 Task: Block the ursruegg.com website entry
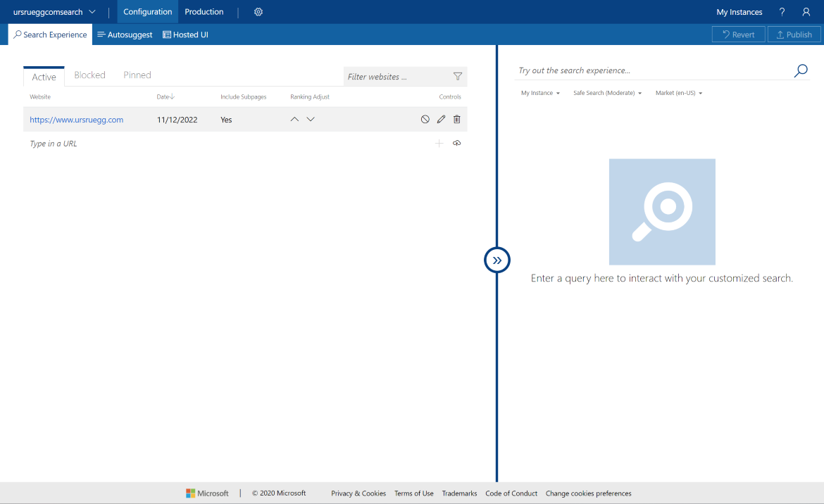[x=425, y=120]
